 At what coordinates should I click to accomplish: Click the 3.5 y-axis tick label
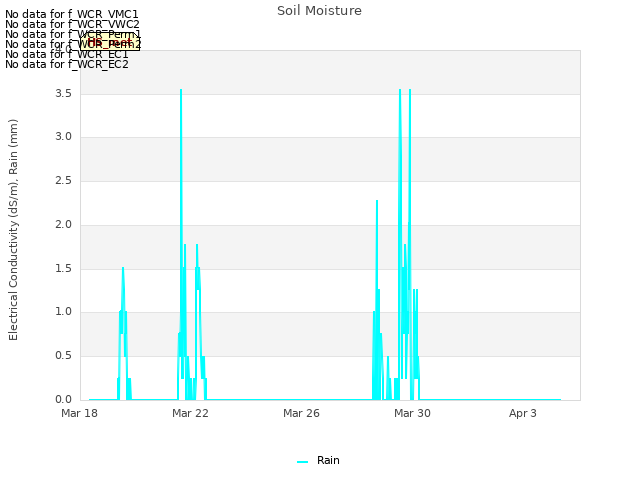63,93
